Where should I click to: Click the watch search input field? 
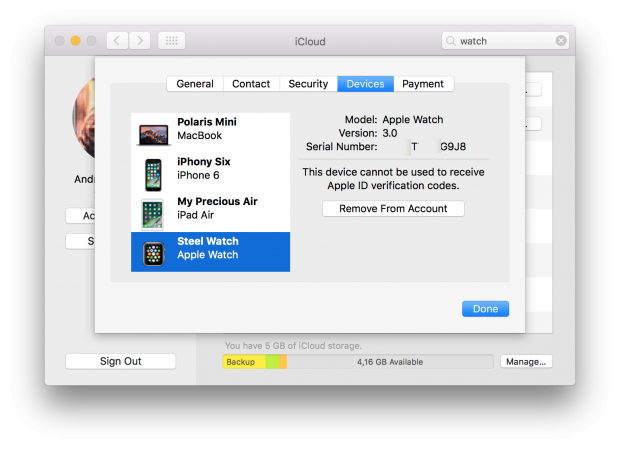[505, 41]
